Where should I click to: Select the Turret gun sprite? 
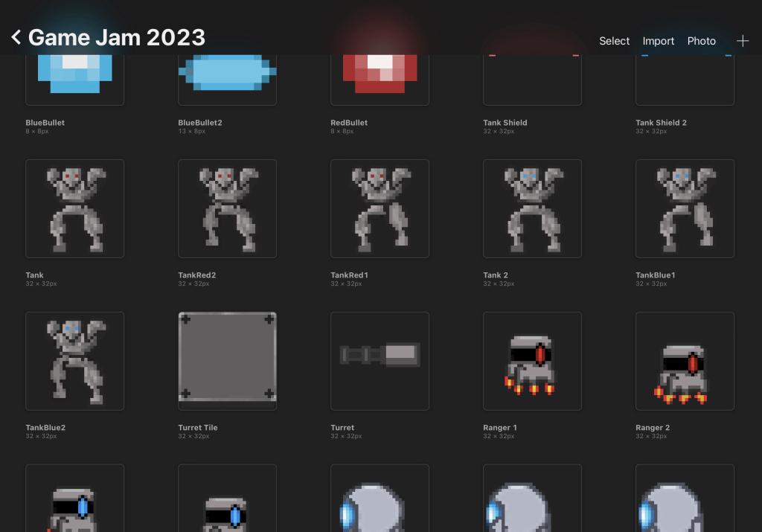pos(380,361)
